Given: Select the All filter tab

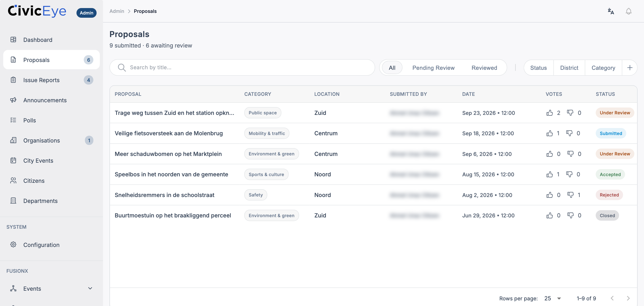Looking at the screenshot, I should [392, 68].
